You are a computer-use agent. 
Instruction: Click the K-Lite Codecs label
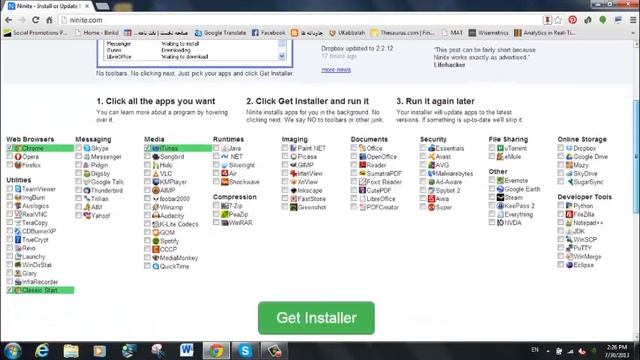point(179,224)
